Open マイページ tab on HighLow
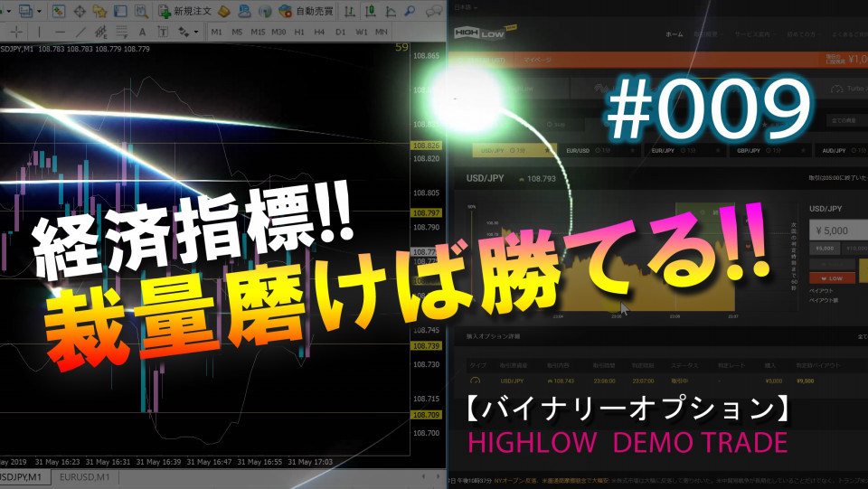868x489 pixels. (537, 60)
